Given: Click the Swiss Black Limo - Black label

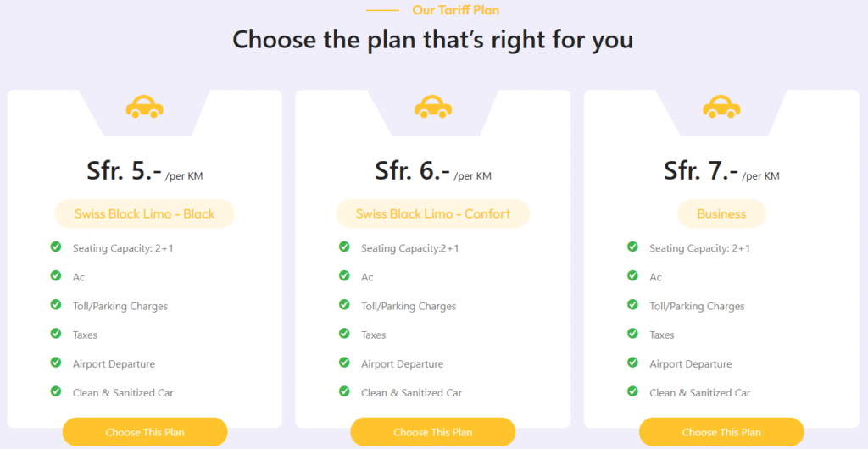Looking at the screenshot, I should click(145, 214).
